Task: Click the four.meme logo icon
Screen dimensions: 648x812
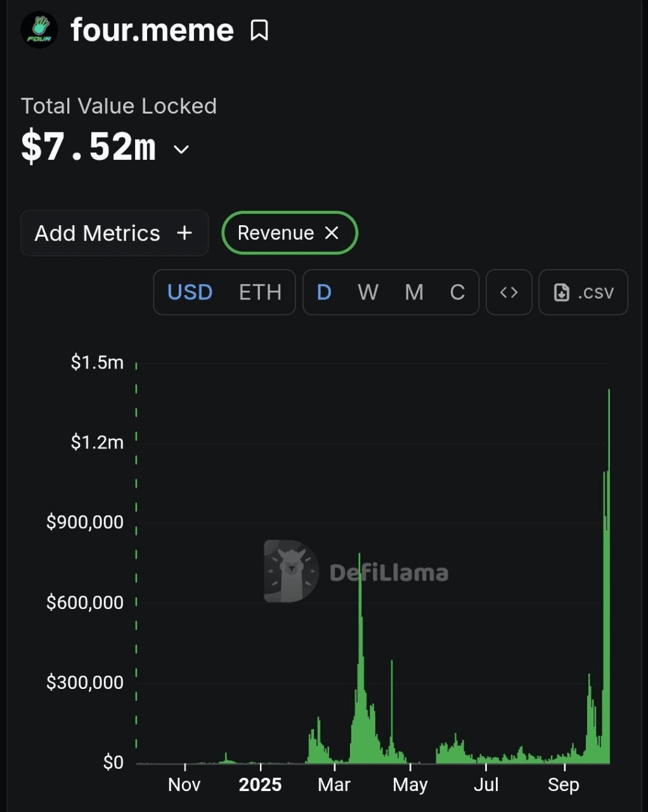Action: pos(39,30)
